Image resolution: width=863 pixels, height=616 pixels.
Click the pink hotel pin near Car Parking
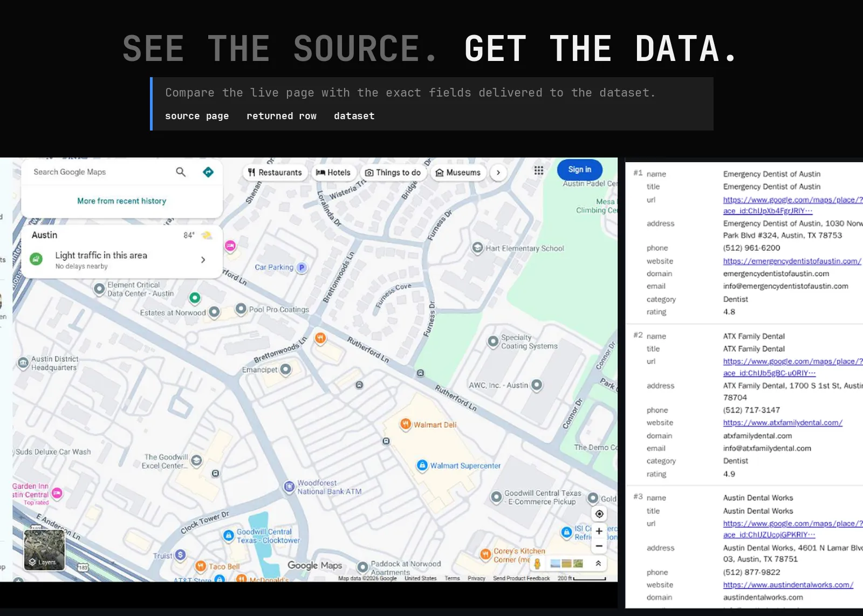pyautogui.click(x=230, y=246)
